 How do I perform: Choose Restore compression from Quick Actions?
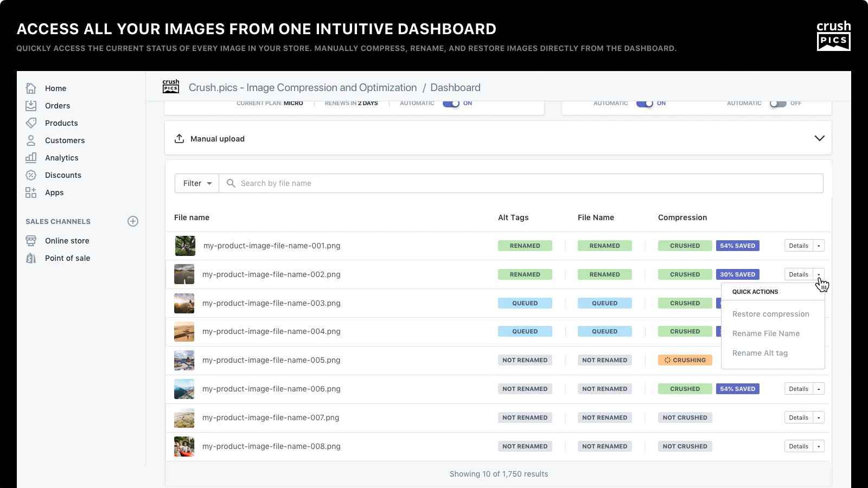tap(770, 314)
